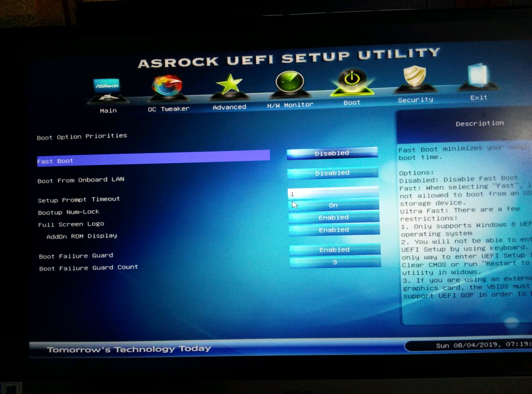Choose the Exit tab label
This screenshot has width=532, height=394.
(479, 98)
